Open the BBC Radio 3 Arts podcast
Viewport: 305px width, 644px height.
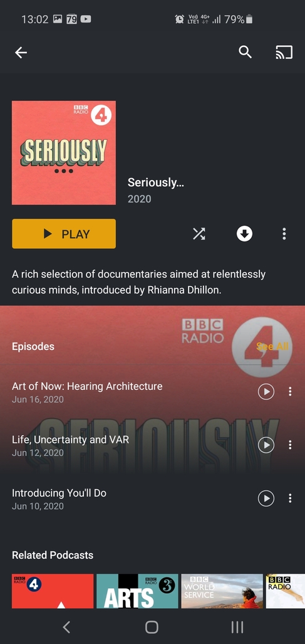coord(137,591)
